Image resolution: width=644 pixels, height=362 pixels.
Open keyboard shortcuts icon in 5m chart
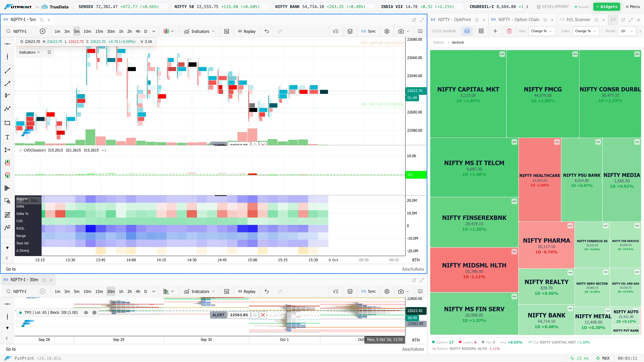pyautogui.click(x=420, y=31)
